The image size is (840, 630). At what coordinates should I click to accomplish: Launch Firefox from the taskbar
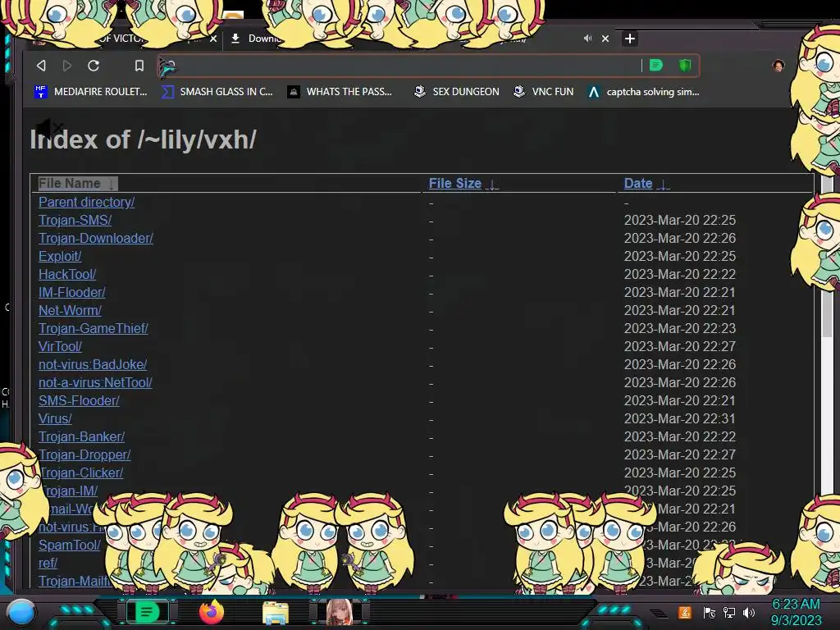pos(212,612)
